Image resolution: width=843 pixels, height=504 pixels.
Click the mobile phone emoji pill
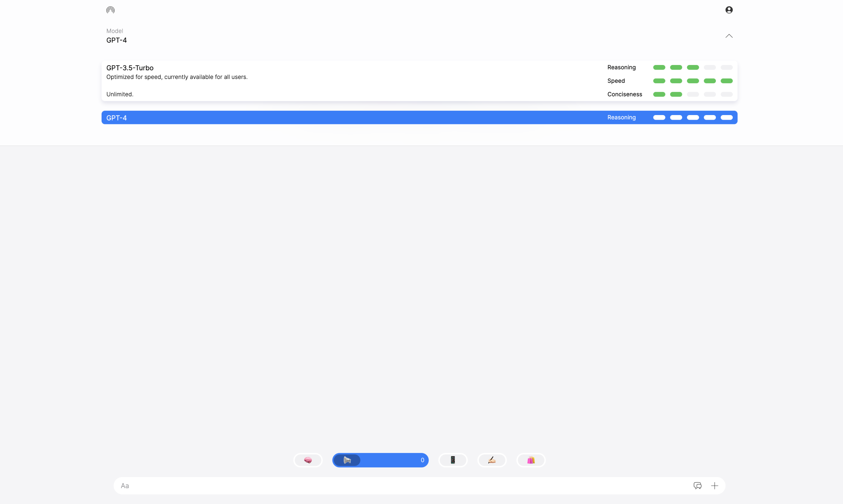(453, 460)
